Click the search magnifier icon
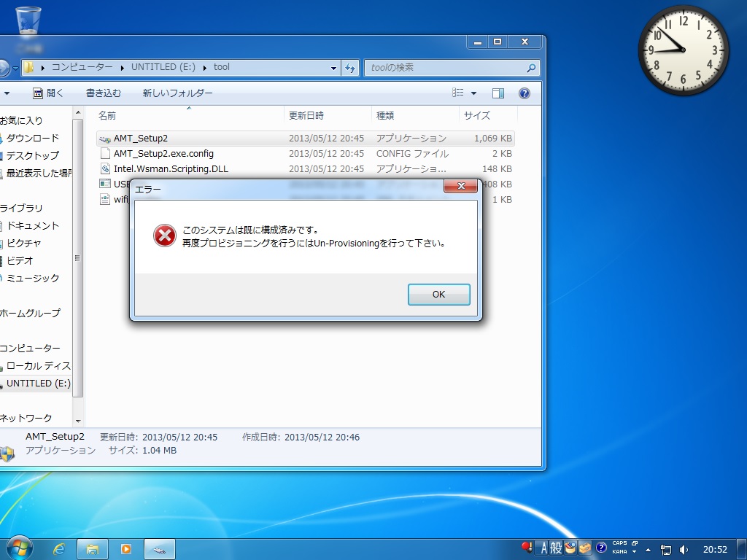This screenshot has height=560, width=747. coord(531,68)
